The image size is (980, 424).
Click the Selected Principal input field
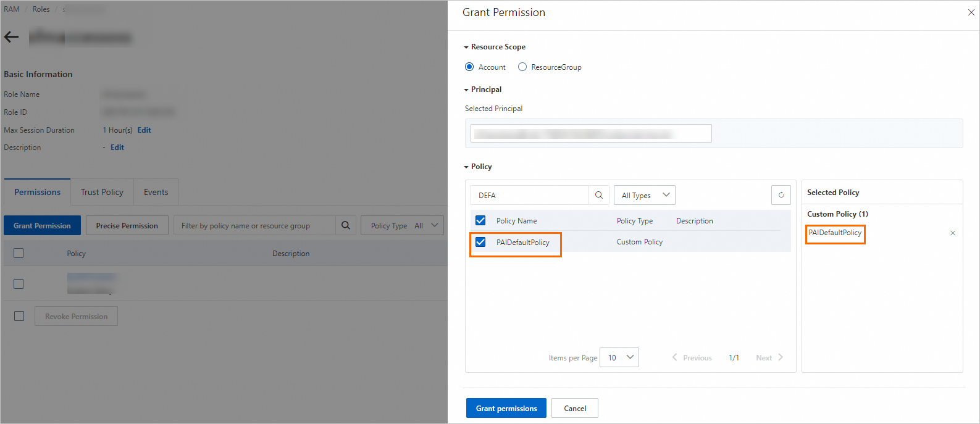pos(591,133)
